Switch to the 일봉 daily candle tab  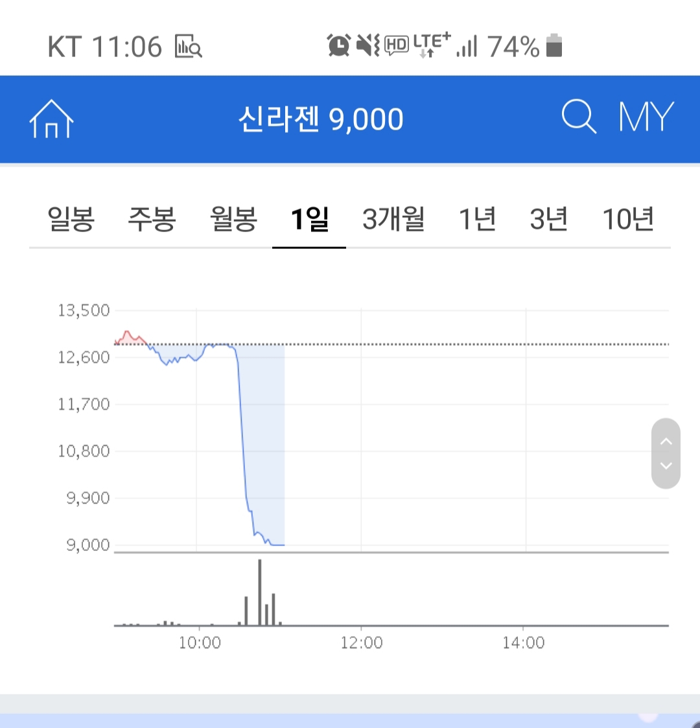[71, 219]
